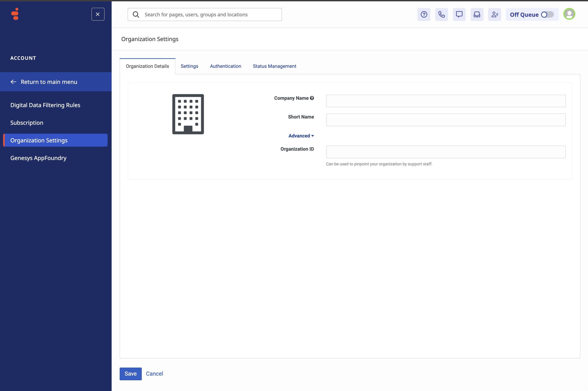Expand the Advanced section
This screenshot has width=588, height=391.
point(301,136)
